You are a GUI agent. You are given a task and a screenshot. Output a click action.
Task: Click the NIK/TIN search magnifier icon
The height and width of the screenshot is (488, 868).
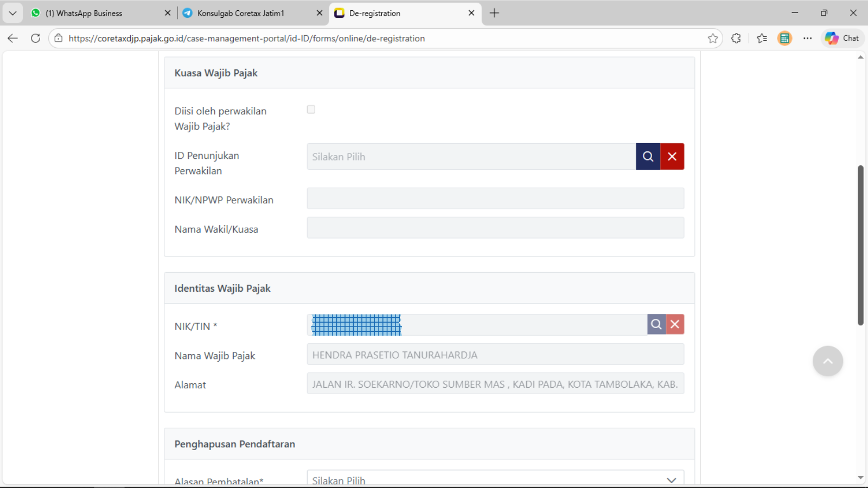pyautogui.click(x=656, y=324)
